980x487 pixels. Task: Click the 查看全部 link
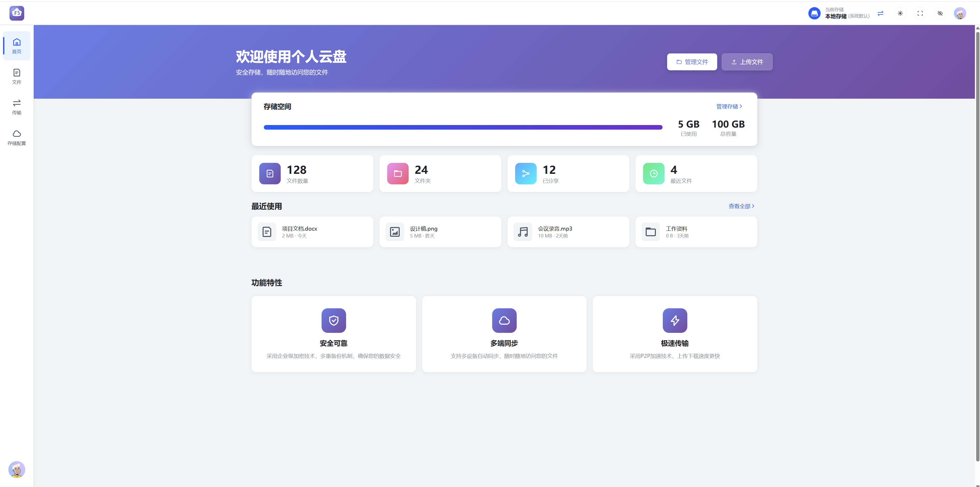click(x=741, y=206)
